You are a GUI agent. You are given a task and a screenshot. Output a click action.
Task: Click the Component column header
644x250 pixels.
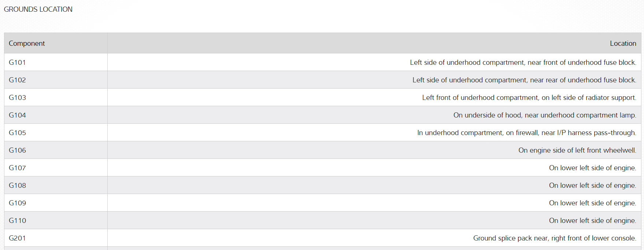click(x=27, y=43)
